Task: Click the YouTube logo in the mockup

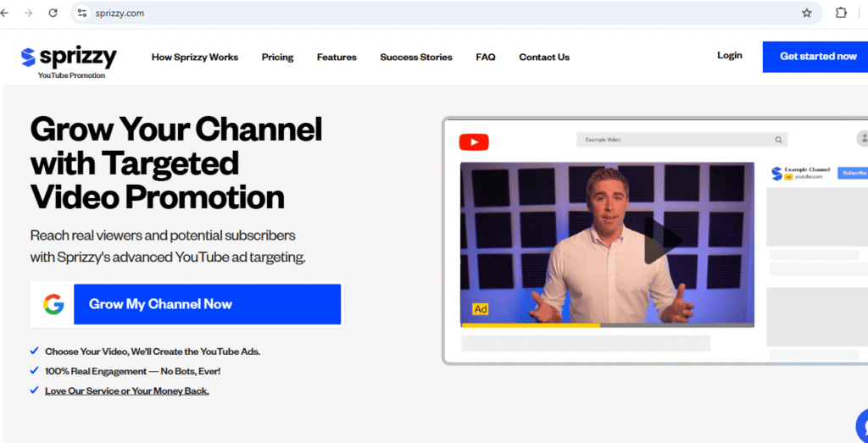Action: pyautogui.click(x=474, y=142)
